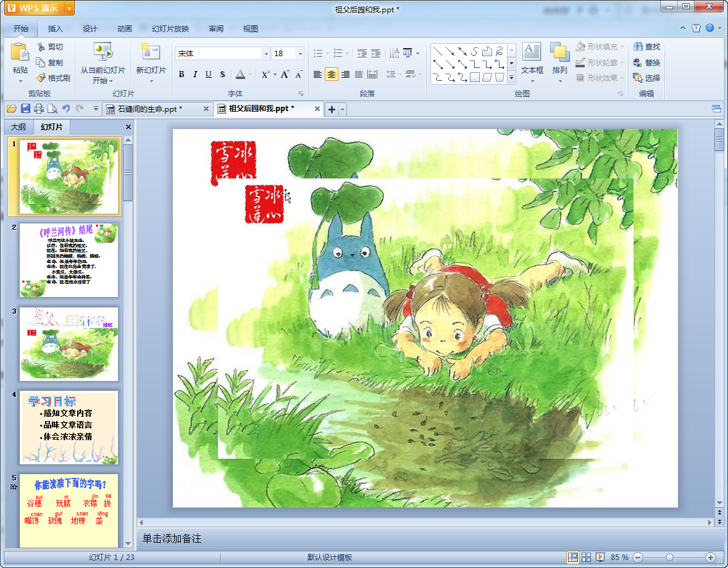The image size is (728, 568).
Task: Click 单击添加备注 notes area
Action: point(172,538)
